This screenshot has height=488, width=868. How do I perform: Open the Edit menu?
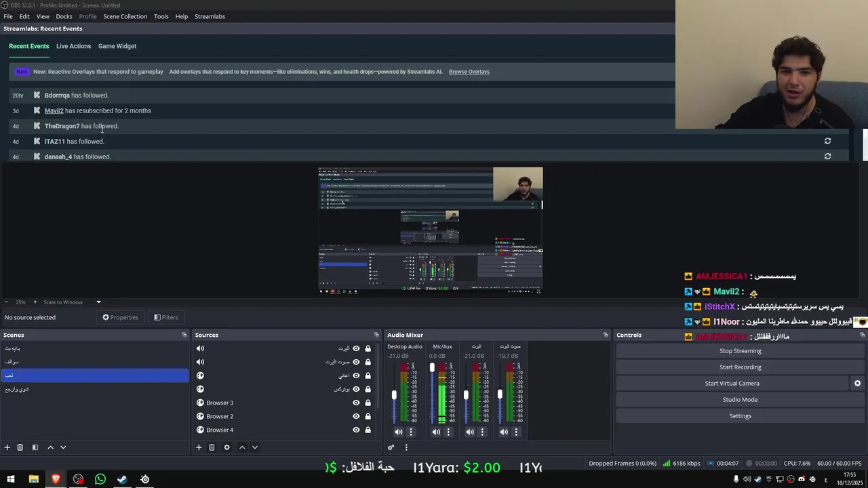(x=24, y=16)
